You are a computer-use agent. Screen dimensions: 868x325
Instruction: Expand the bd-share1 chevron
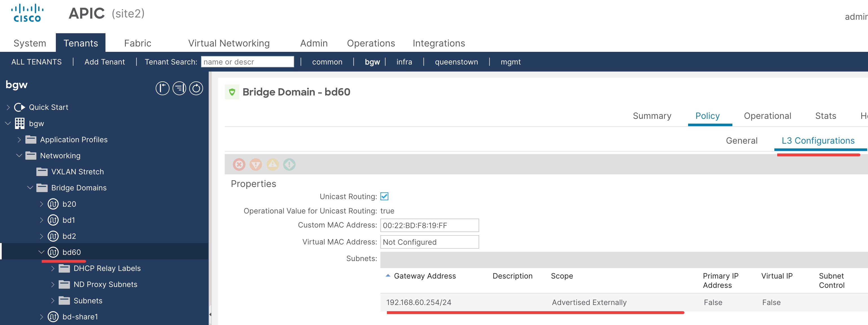click(x=41, y=317)
